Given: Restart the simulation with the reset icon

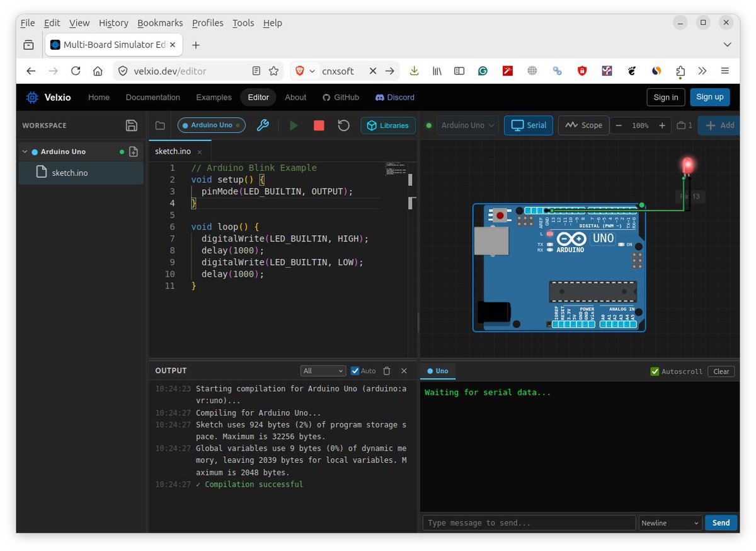Looking at the screenshot, I should (343, 125).
